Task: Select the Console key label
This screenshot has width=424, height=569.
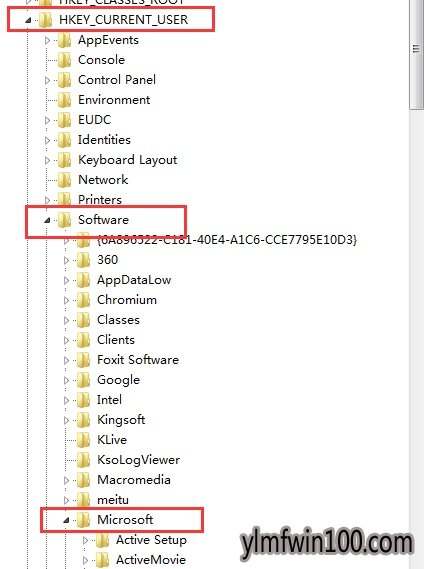Action: tap(101, 60)
